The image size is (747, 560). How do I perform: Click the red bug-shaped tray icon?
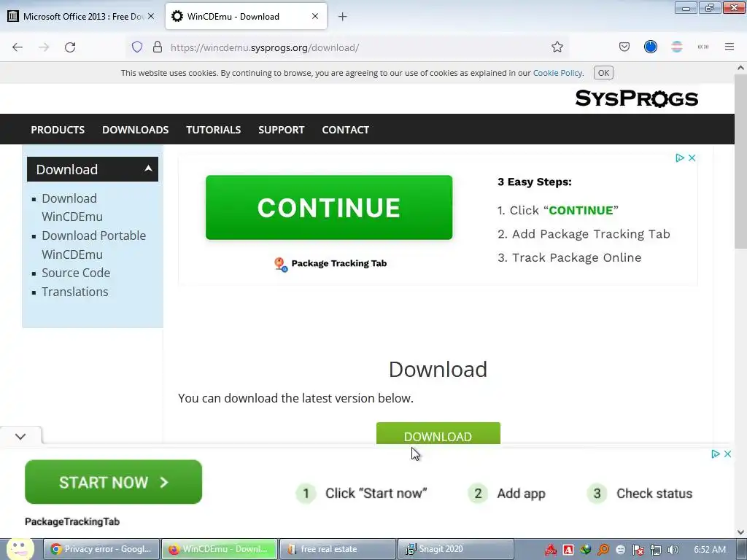(551, 550)
